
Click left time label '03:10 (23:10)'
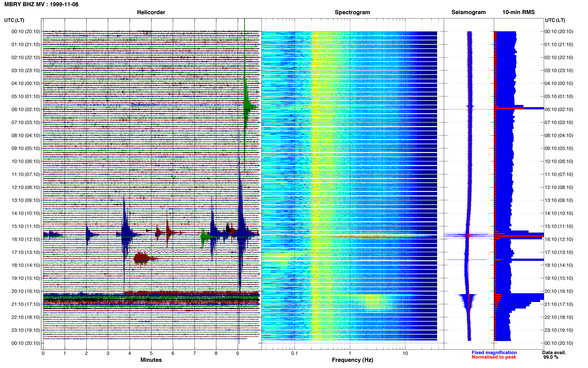(x=26, y=70)
